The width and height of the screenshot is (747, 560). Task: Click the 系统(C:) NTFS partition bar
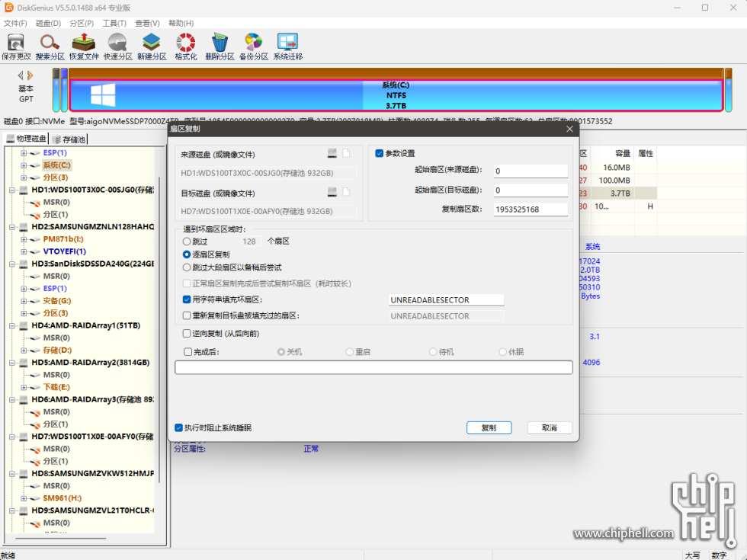click(x=396, y=95)
